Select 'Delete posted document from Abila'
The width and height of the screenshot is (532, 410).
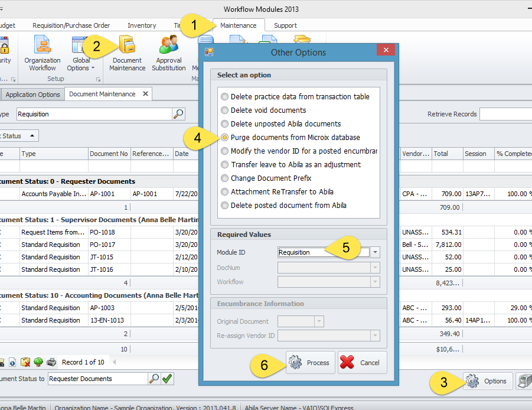coord(225,206)
